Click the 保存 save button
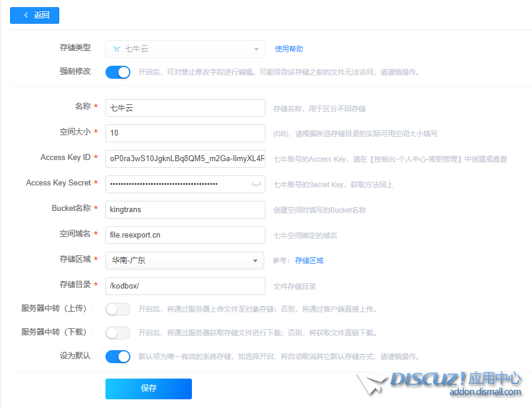The image size is (532, 407). (149, 389)
